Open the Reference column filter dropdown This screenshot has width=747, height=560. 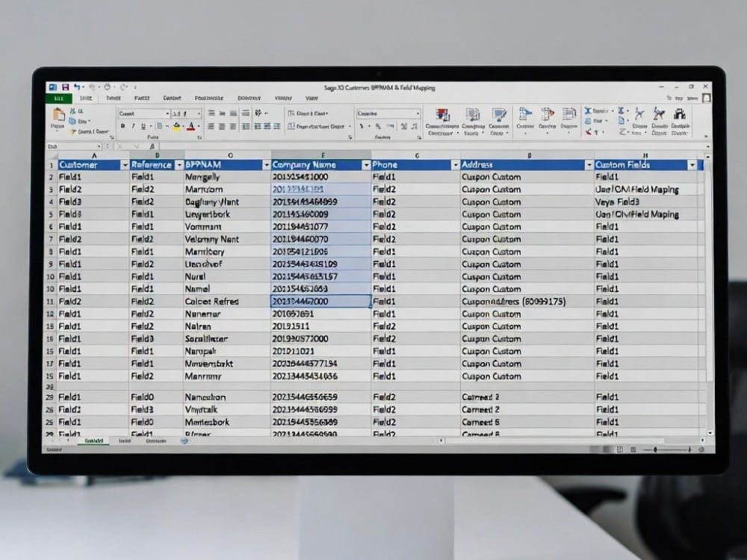179,165
